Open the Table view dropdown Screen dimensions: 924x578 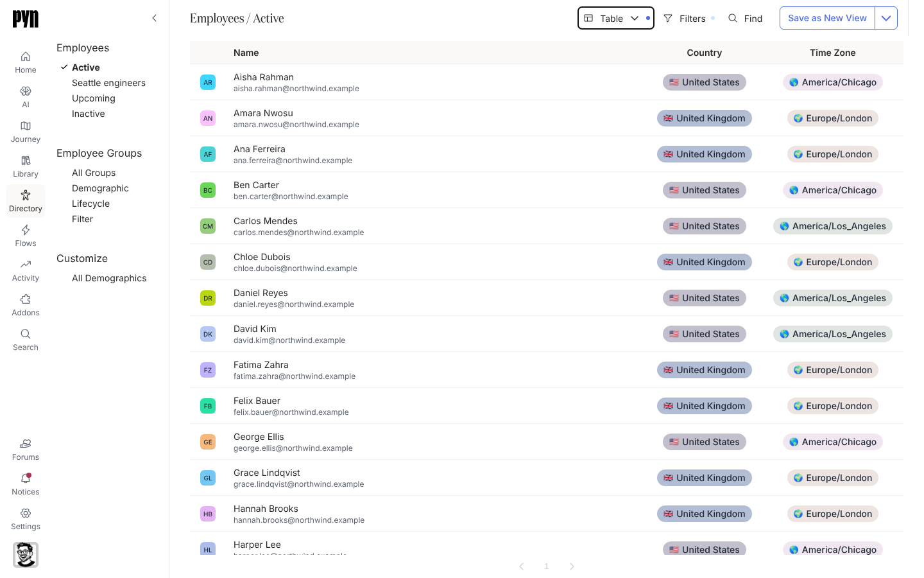click(x=616, y=18)
